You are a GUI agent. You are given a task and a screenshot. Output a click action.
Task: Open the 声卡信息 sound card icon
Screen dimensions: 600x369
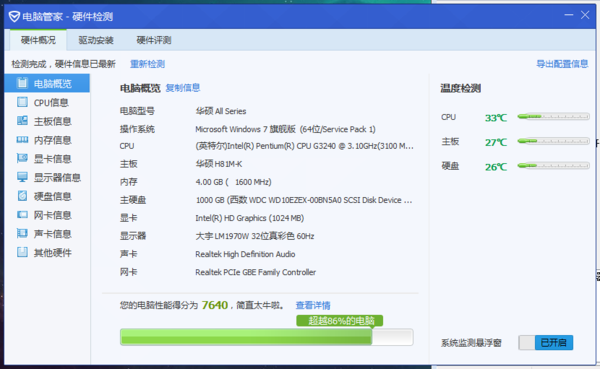(23, 233)
